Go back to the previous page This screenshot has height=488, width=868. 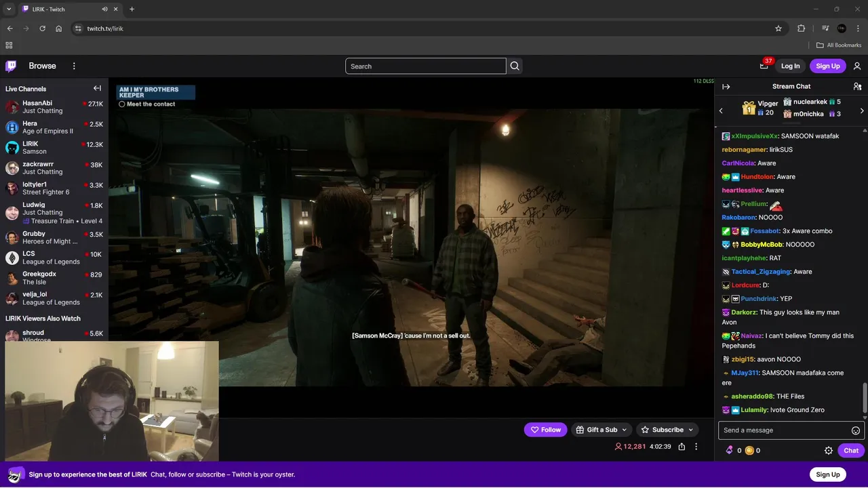[x=9, y=28]
